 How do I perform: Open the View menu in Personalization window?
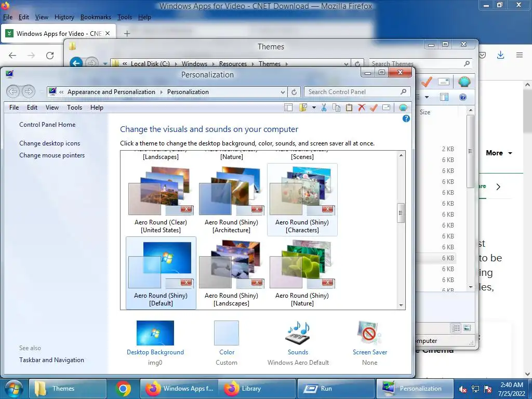52,108
